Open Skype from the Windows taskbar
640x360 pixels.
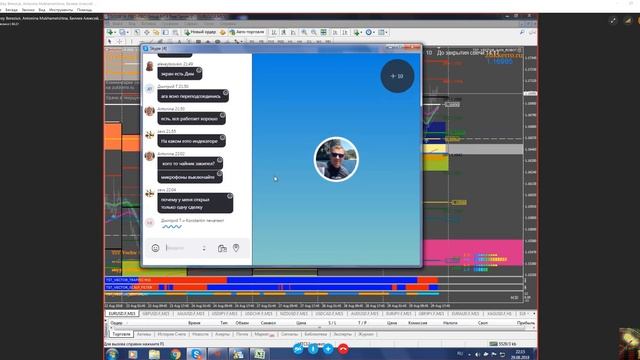(197, 354)
